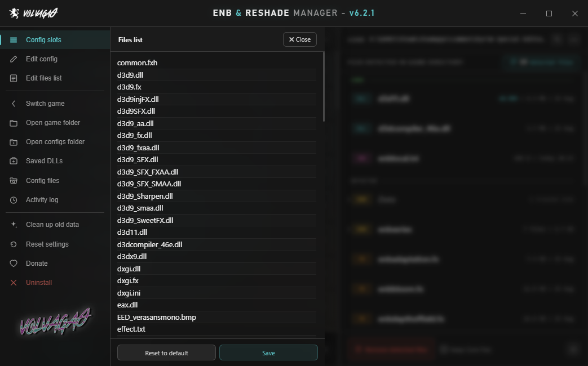Viewport: 588px width, 366px height.
Task: Click the Reset settings label
Action: point(47,244)
